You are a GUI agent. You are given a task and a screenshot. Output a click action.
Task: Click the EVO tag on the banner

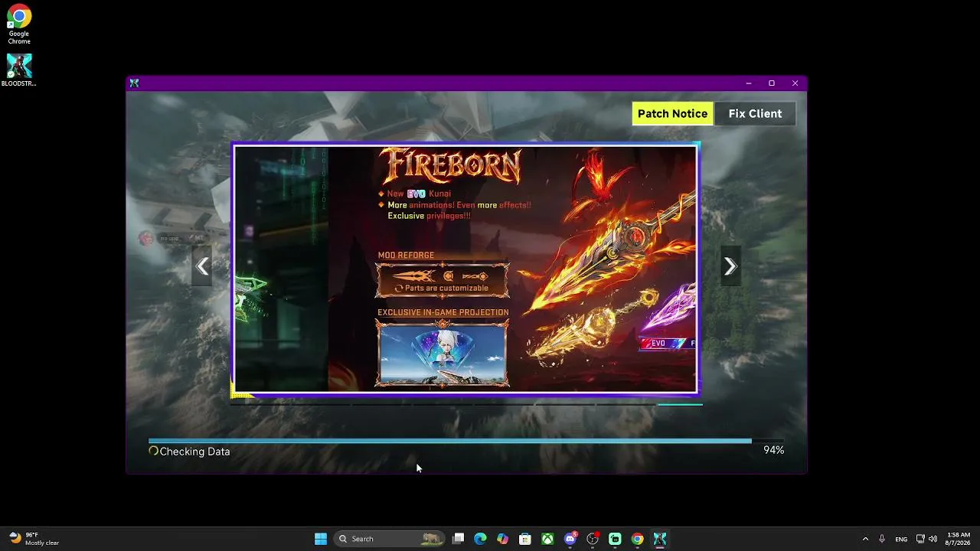point(657,344)
